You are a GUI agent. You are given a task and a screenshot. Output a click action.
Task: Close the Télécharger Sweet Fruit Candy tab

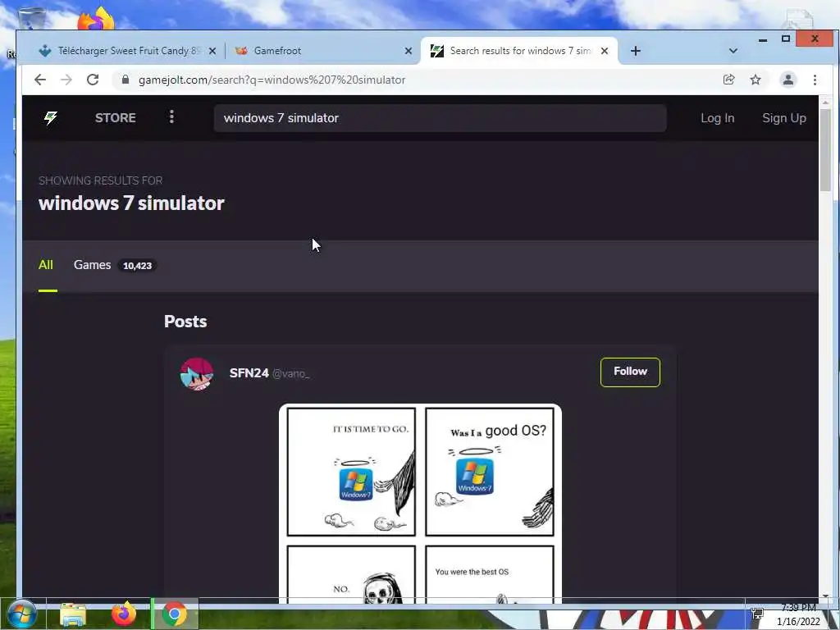212,51
